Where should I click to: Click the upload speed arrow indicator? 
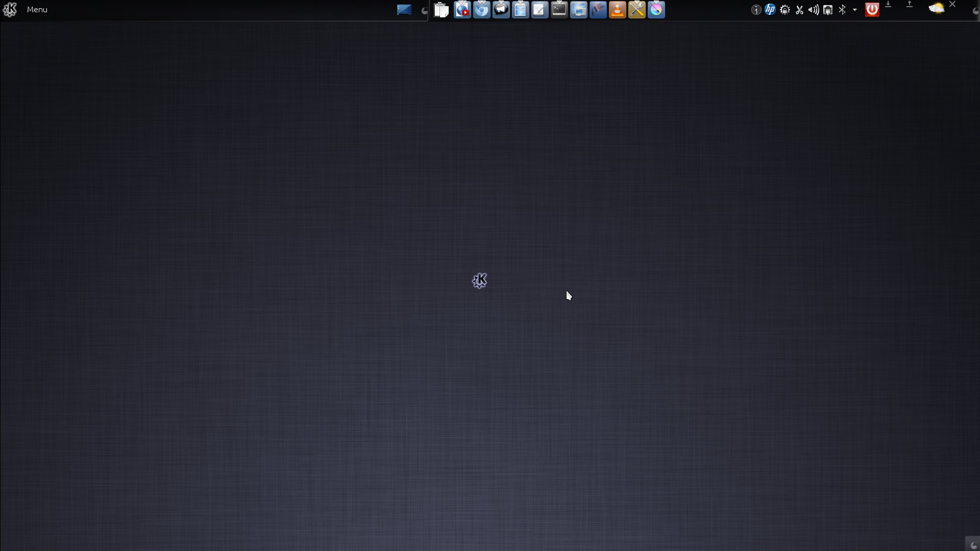[x=910, y=4]
